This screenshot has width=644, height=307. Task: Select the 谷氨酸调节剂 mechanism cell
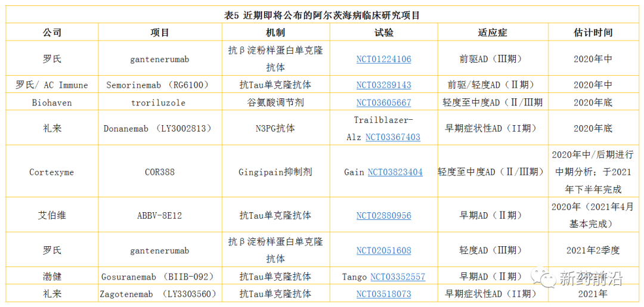[275, 102]
